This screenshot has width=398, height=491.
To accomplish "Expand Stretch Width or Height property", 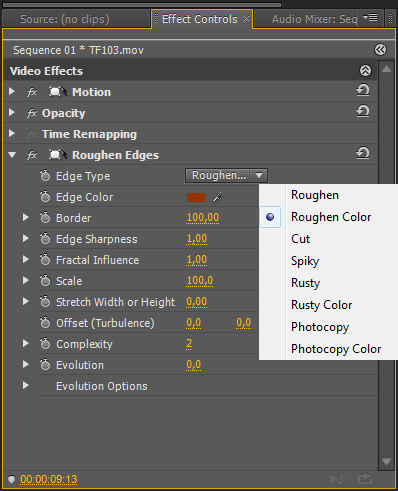I will (x=26, y=301).
